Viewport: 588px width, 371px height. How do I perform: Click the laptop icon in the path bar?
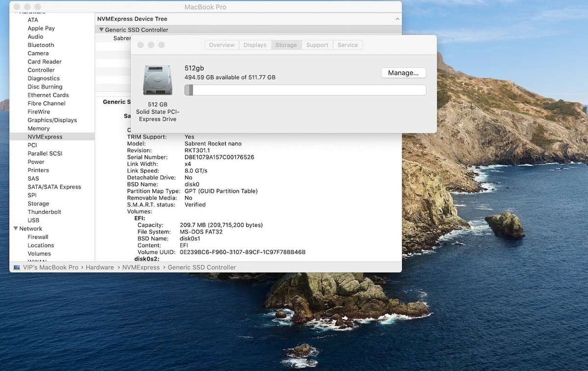(x=17, y=268)
